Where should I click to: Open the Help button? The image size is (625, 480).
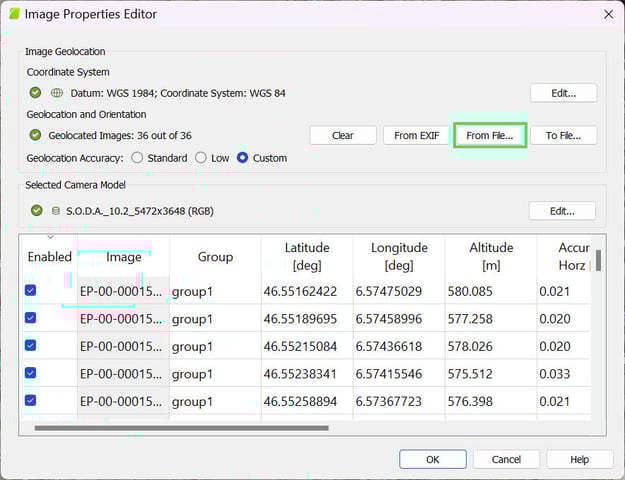pyautogui.click(x=580, y=460)
